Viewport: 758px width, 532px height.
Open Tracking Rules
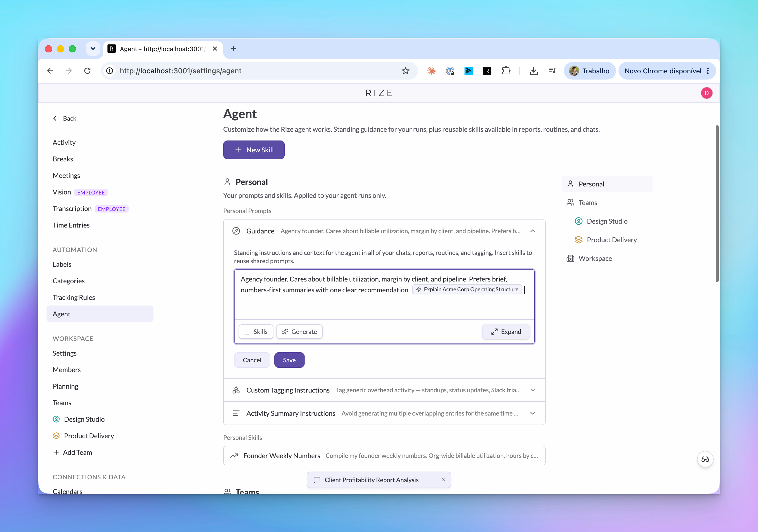(74, 297)
